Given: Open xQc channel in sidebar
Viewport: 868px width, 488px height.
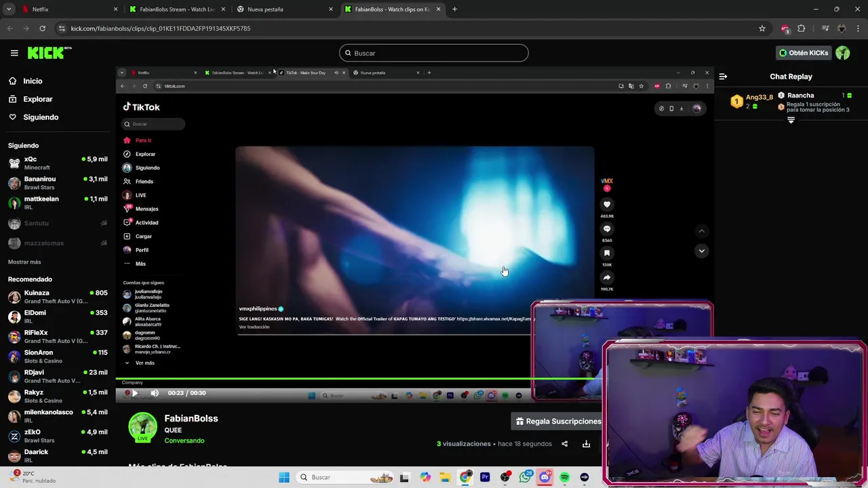Looking at the screenshot, I should [58, 163].
